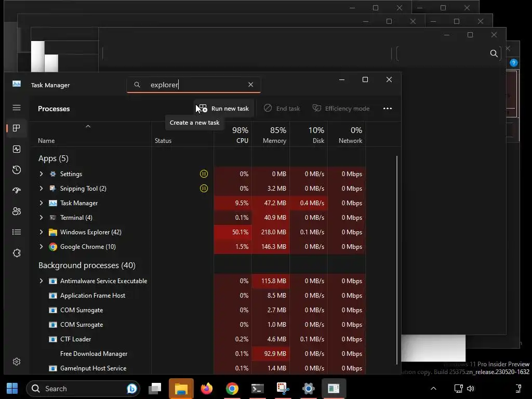The height and width of the screenshot is (399, 532).
Task: Click the Windows Explorer 50.1% CPU cell
Action: [x=233, y=232]
